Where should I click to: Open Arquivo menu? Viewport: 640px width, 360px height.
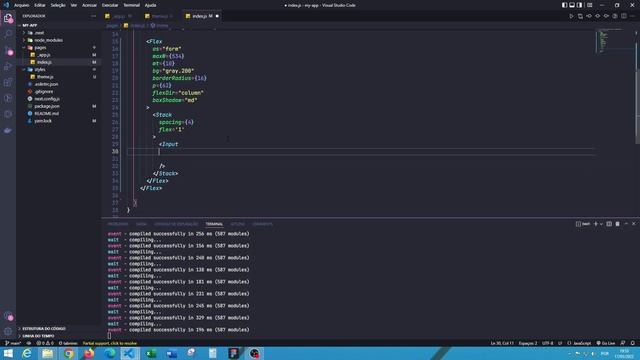point(22,5)
